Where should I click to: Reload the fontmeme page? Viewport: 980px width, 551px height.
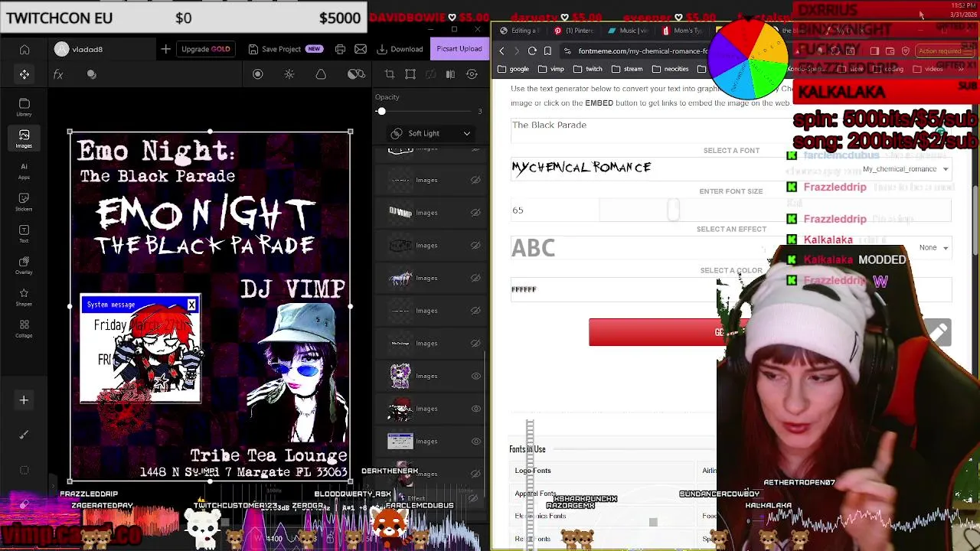[x=532, y=51]
